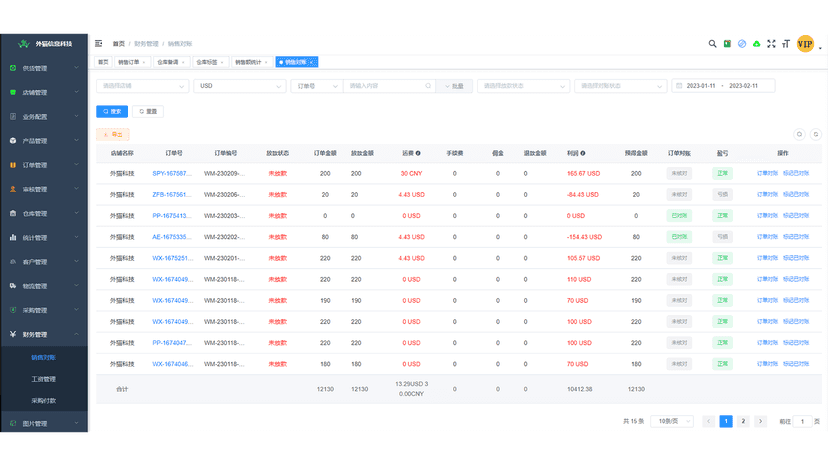Click 订单对账 action in SPY-167587 row
Image resolution: width=828 pixels, height=466 pixels.
(767, 173)
